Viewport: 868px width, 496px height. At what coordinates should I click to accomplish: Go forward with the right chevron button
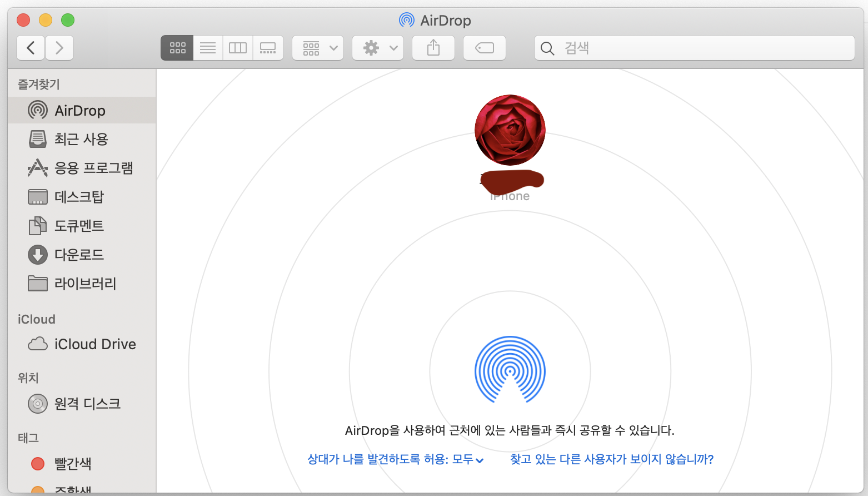tap(59, 48)
